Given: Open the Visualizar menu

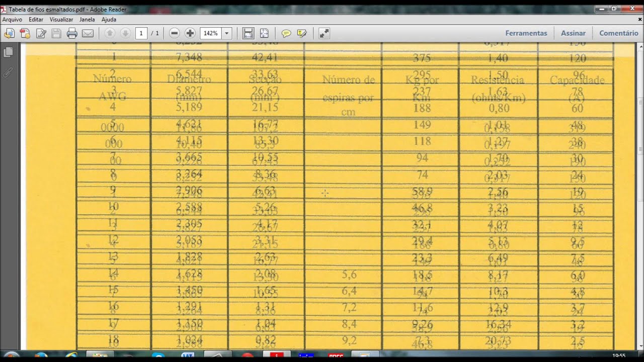Looking at the screenshot, I should coord(61,20).
